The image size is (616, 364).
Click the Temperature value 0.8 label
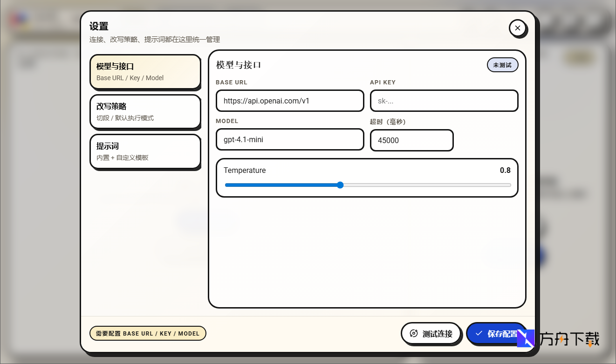(505, 170)
